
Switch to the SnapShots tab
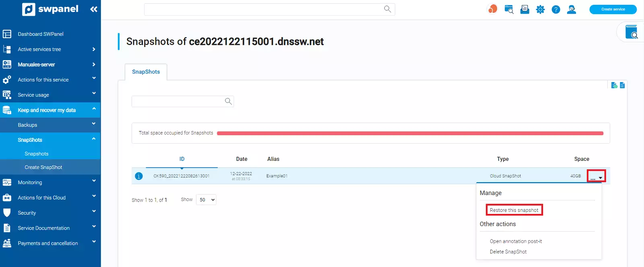tap(146, 72)
